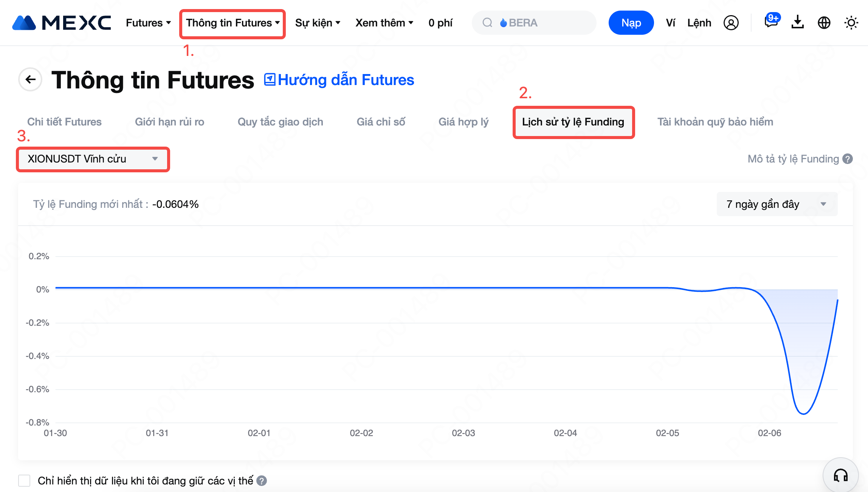
Task: Click the BERA search field
Action: click(x=534, y=23)
